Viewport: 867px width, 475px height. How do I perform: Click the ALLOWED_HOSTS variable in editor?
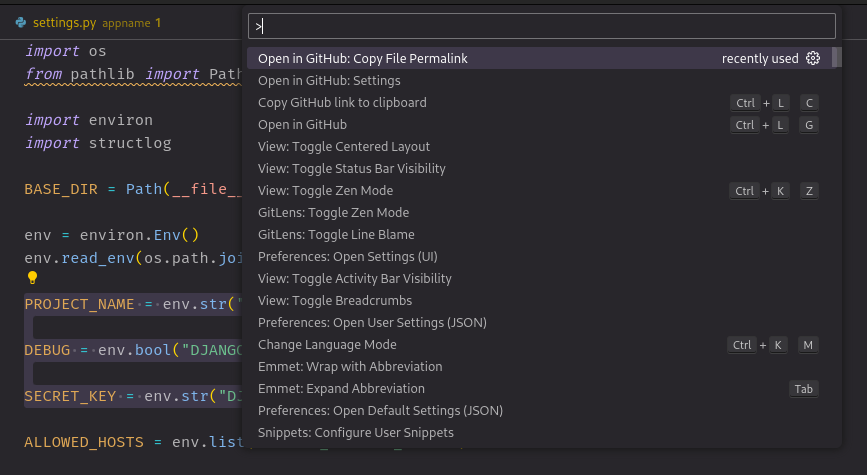(84, 442)
